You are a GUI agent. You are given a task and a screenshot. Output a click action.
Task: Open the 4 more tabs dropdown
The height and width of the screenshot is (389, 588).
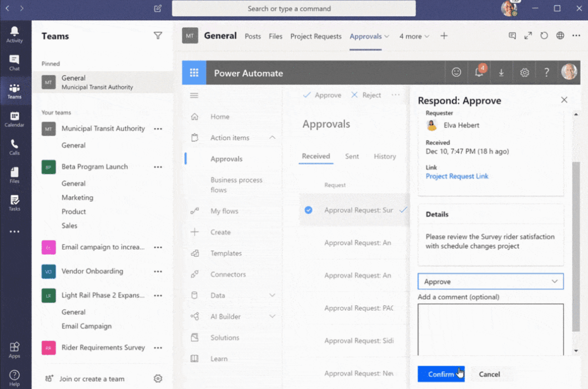coord(414,37)
